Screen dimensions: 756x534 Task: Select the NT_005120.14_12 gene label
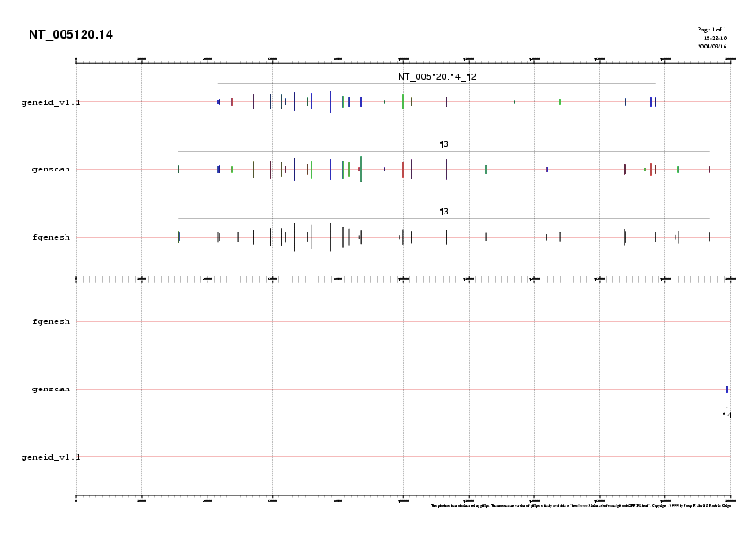(437, 77)
